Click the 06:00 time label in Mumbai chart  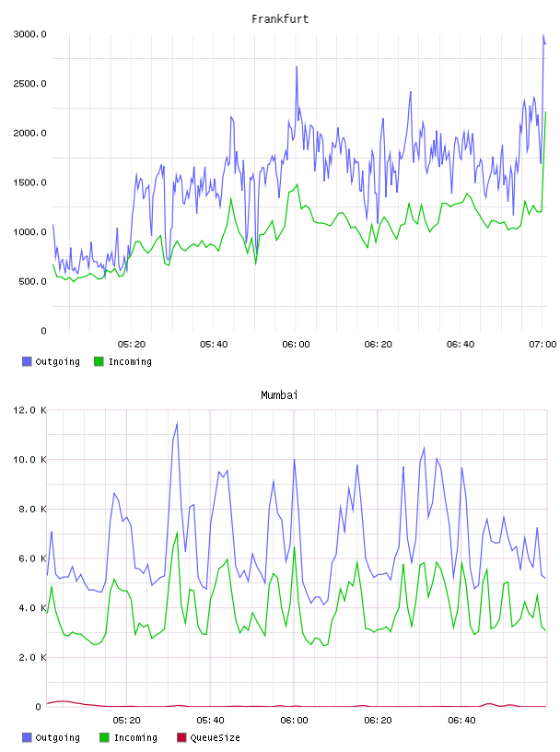tap(294, 721)
